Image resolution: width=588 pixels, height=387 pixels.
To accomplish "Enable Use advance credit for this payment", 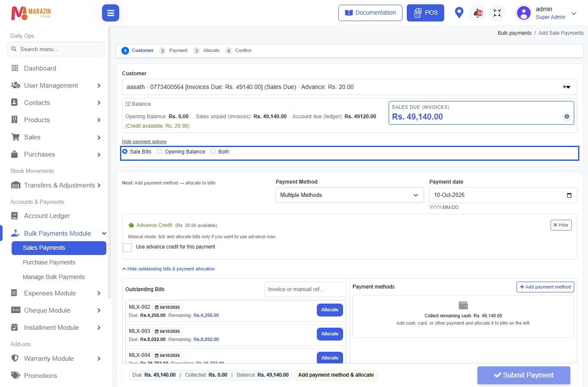I will [x=127, y=247].
